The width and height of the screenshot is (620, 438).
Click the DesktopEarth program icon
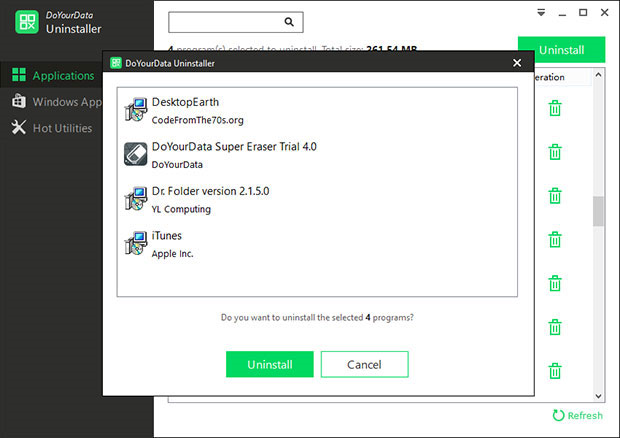135,110
